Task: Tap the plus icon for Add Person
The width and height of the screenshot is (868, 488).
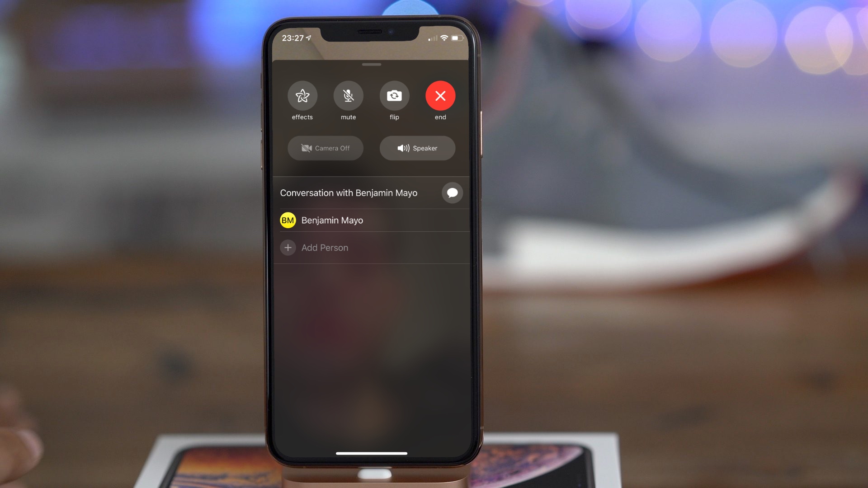Action: 288,247
